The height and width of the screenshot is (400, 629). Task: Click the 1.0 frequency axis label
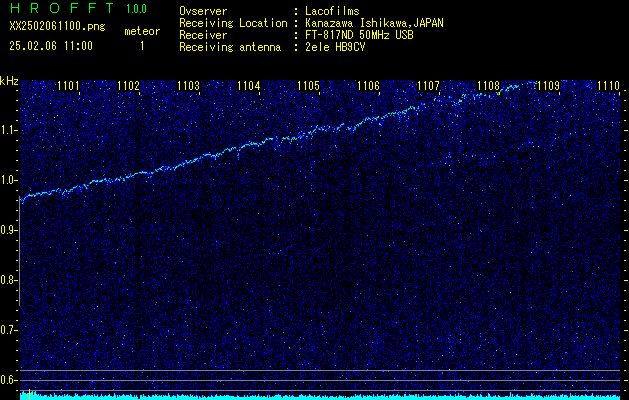point(9,180)
